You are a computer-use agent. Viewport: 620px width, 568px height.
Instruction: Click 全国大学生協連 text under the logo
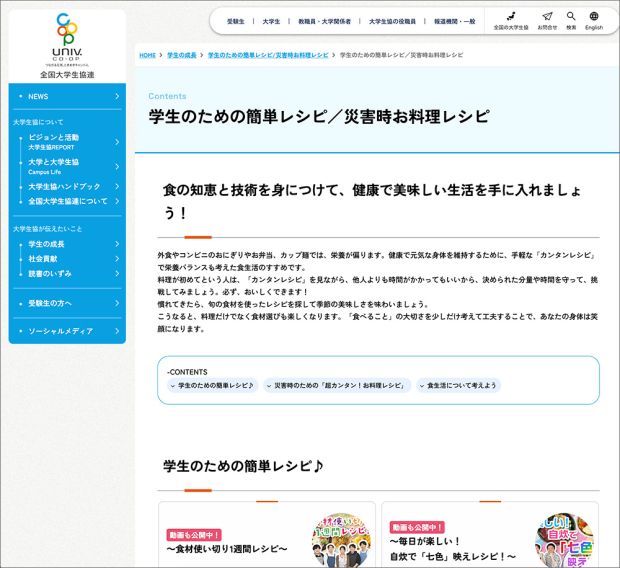[67, 75]
